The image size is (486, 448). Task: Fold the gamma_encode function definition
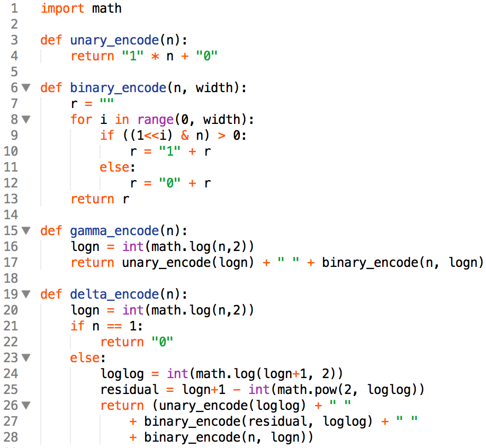click(x=26, y=231)
